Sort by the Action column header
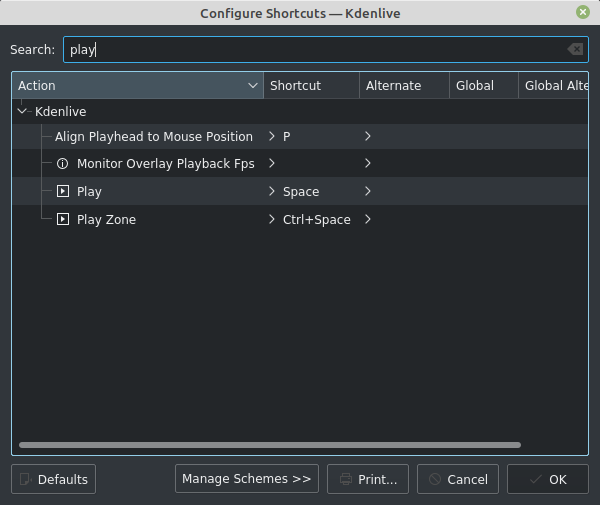The width and height of the screenshot is (600, 505). [138, 85]
